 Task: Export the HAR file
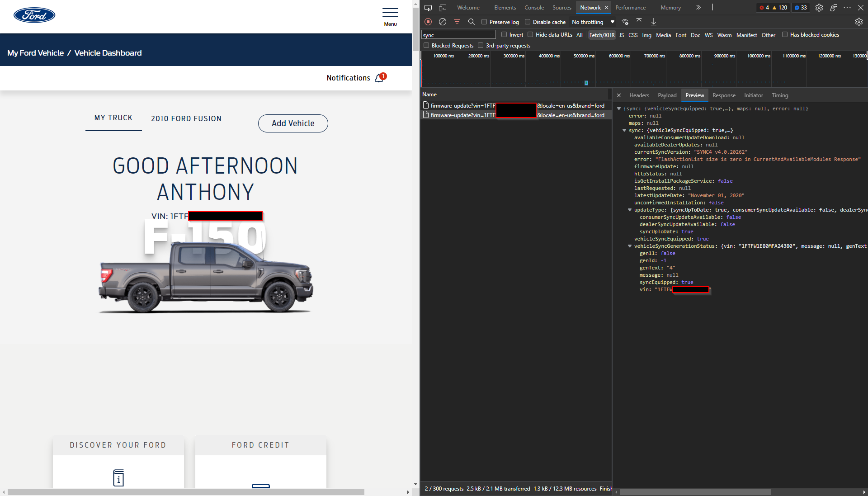(653, 22)
